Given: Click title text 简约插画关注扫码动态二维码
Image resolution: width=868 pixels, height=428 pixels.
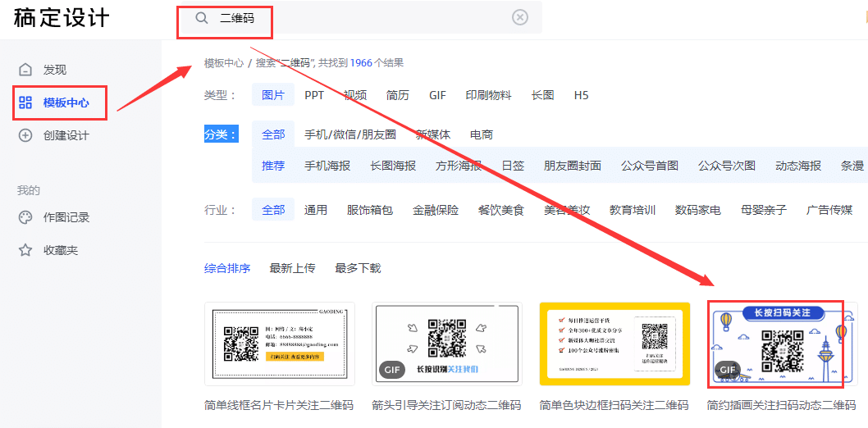Looking at the screenshot, I should tap(782, 405).
